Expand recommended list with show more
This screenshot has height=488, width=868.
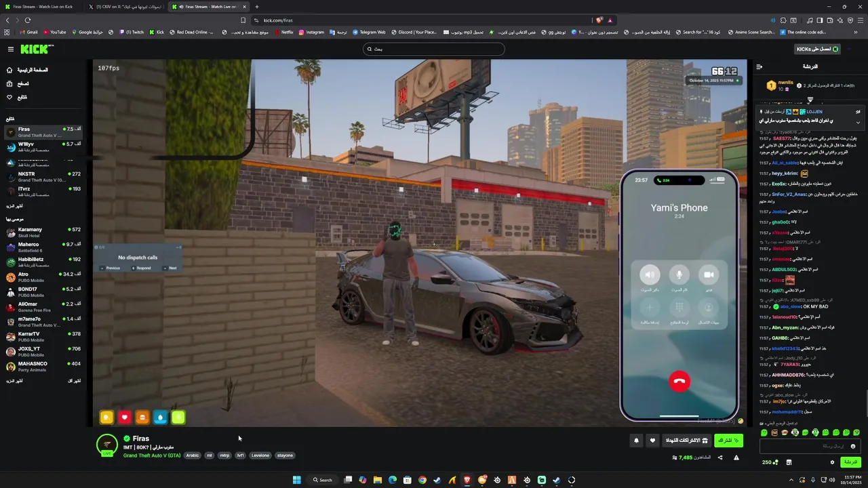[x=14, y=381]
